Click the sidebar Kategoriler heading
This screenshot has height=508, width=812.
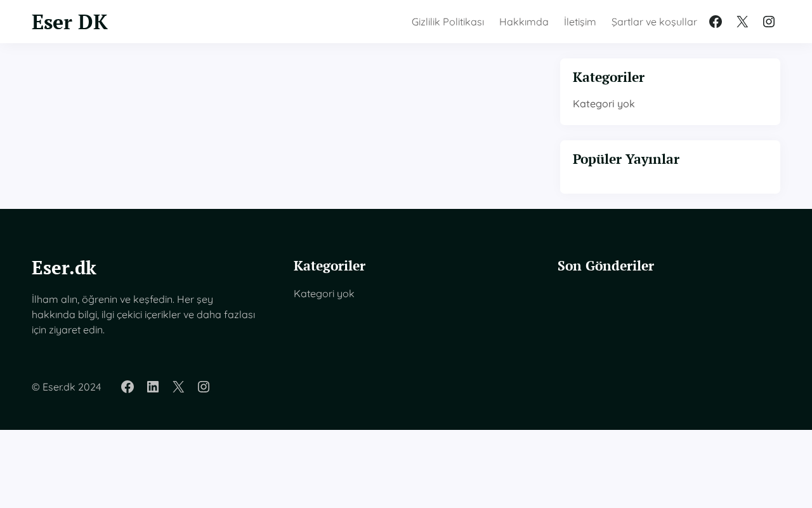coord(608,77)
